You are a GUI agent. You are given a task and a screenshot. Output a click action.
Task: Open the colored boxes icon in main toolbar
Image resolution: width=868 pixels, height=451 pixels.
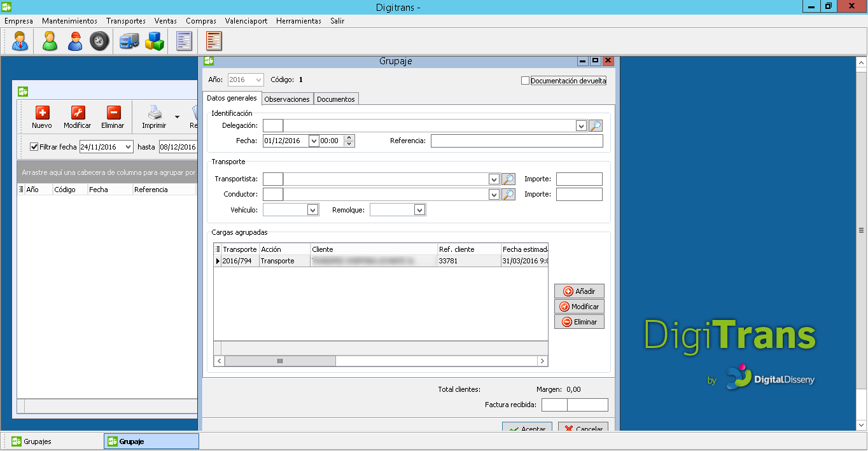pos(154,41)
